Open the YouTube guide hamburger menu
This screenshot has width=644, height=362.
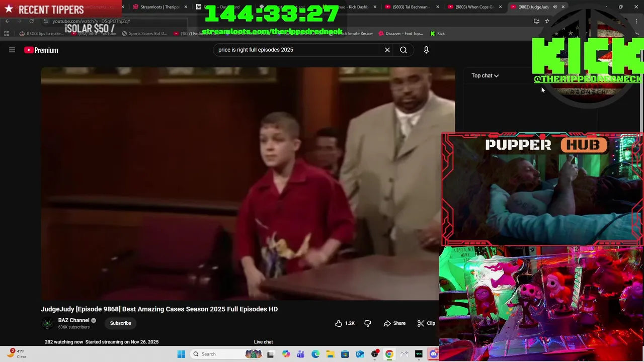pyautogui.click(x=12, y=50)
